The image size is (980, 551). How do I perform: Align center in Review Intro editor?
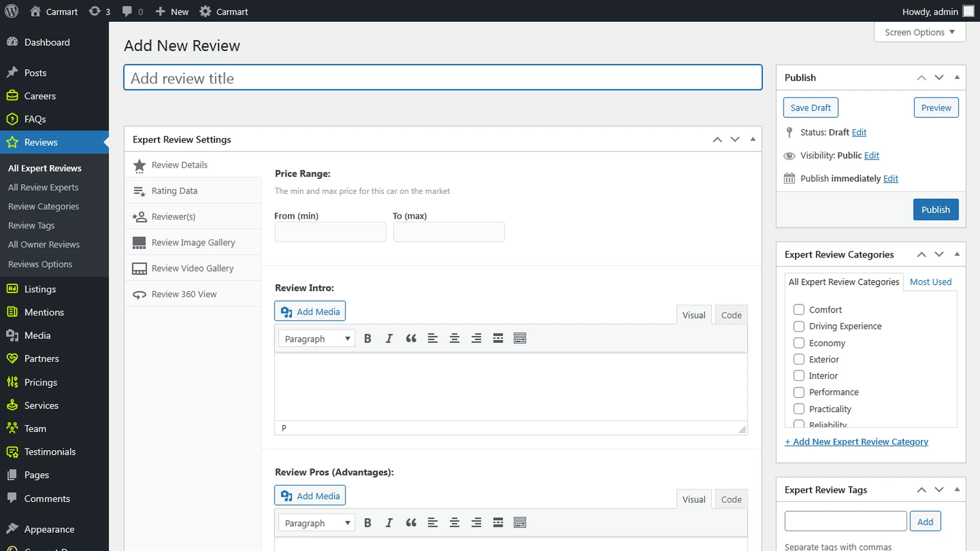pos(454,338)
